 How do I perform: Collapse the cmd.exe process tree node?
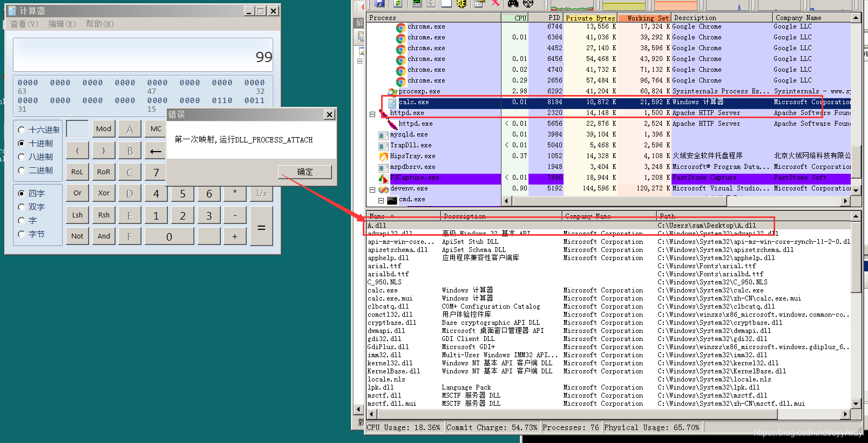pos(381,201)
